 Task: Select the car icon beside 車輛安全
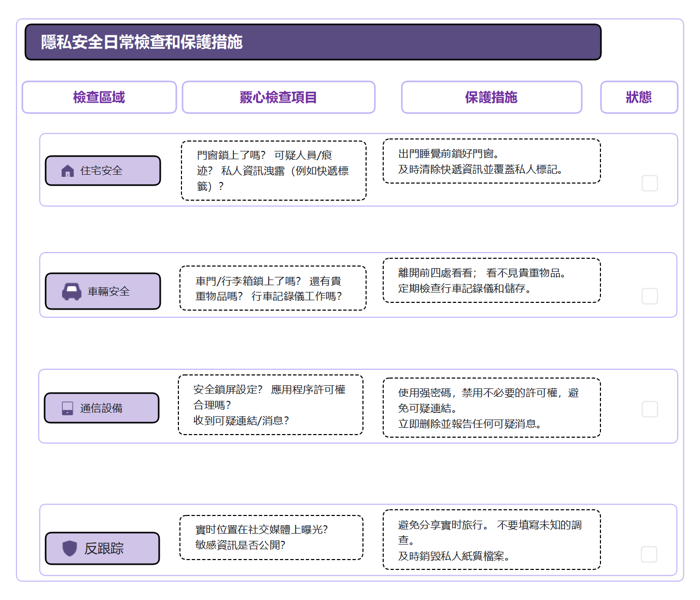coord(71,291)
